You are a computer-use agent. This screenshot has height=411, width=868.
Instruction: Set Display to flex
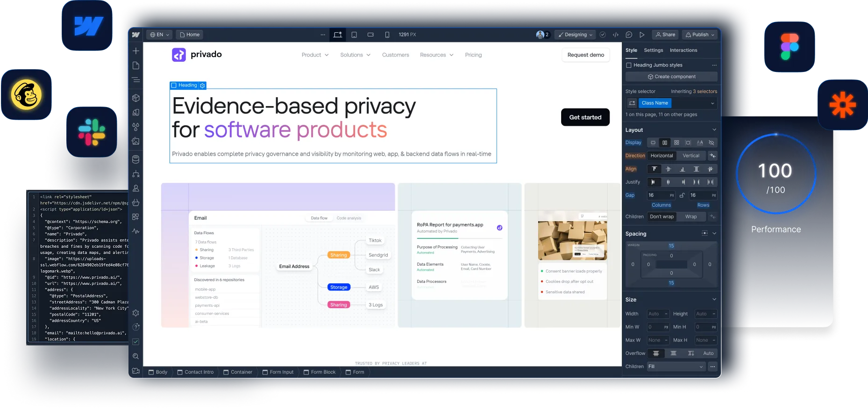665,143
